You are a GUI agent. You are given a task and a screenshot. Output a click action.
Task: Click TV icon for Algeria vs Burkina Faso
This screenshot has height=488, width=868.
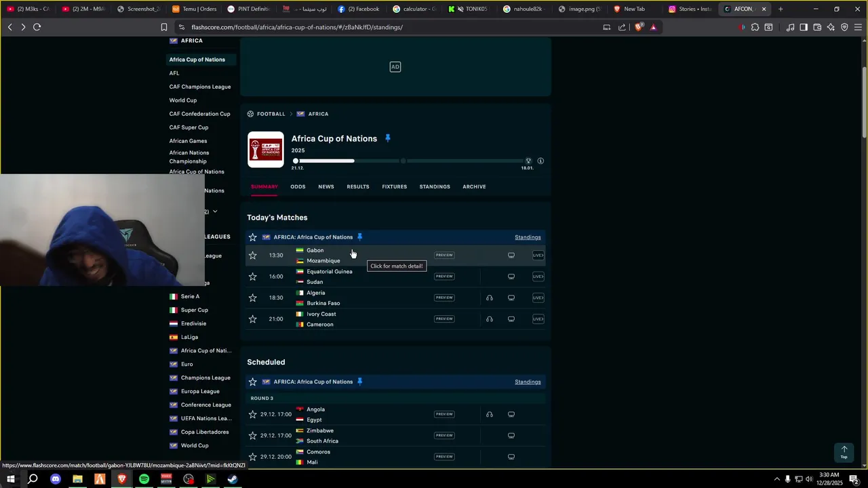(x=511, y=298)
